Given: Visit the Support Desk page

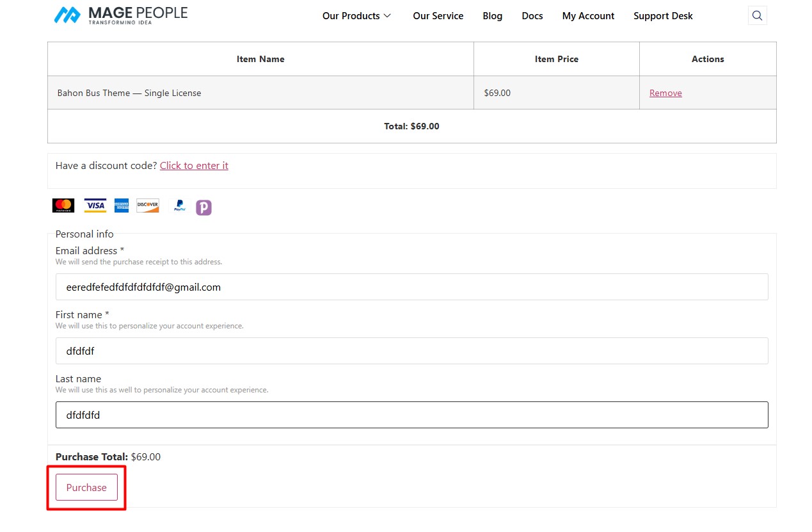Looking at the screenshot, I should 663,16.
